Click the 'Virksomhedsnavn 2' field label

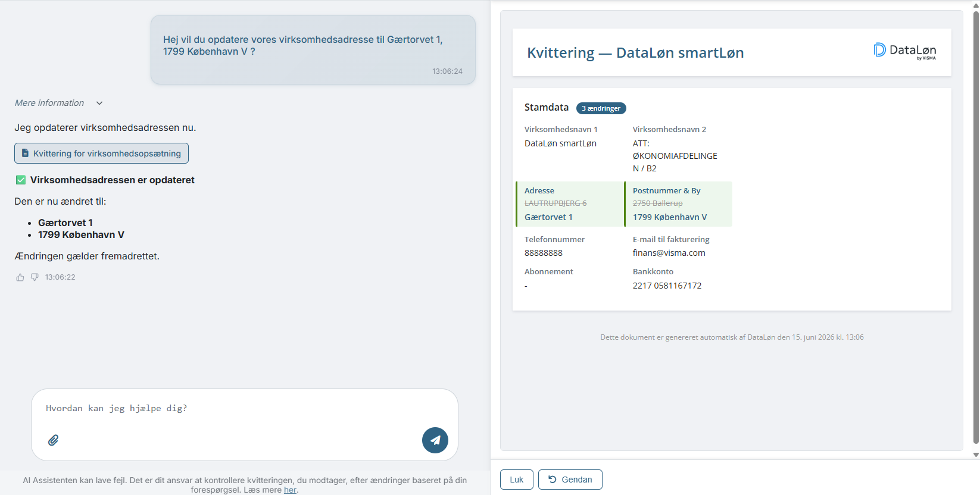pyautogui.click(x=669, y=129)
